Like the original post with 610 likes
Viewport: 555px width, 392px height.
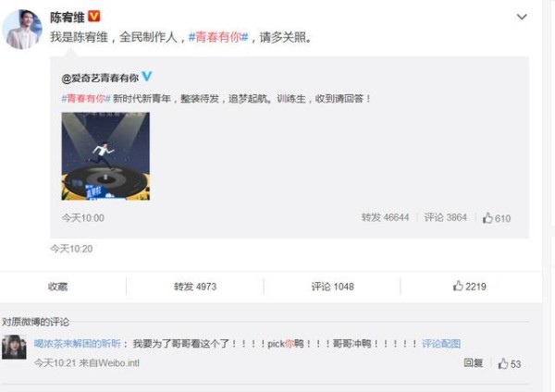tap(496, 218)
